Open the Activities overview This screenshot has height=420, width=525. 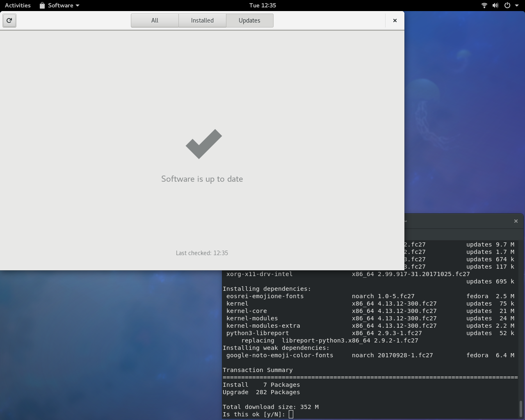(x=18, y=5)
